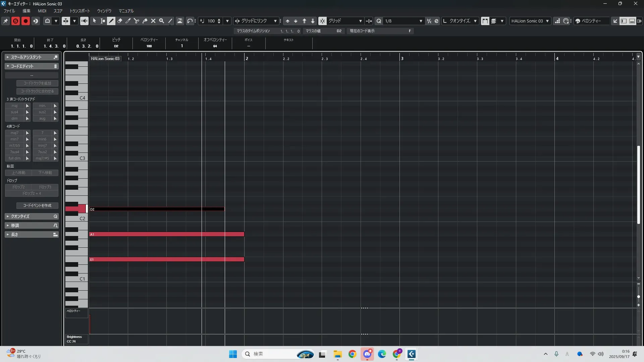Select the Draw pencil tool
This screenshot has height=362, width=644.
(x=111, y=21)
